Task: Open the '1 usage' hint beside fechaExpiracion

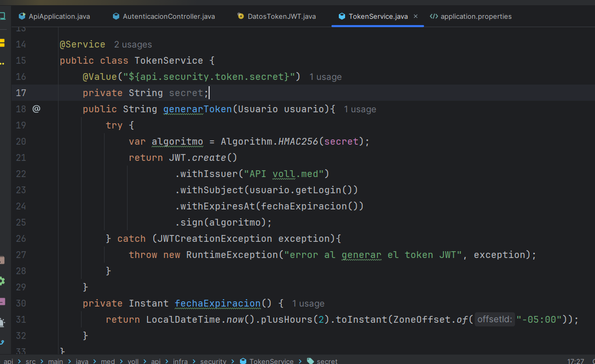Action: pos(308,304)
